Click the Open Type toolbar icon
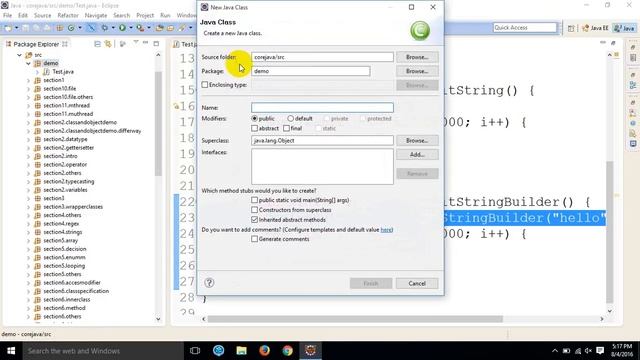 (x=160, y=28)
